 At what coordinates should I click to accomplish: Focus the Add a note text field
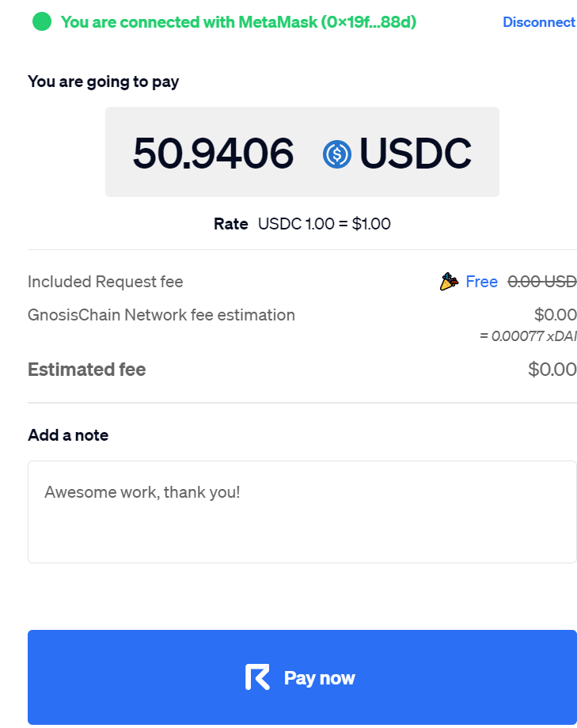(x=302, y=512)
